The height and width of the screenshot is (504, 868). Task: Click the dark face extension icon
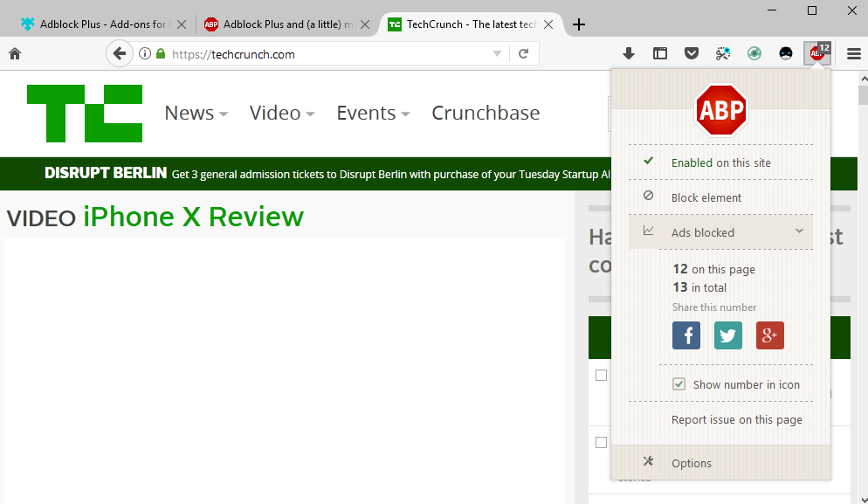786,54
